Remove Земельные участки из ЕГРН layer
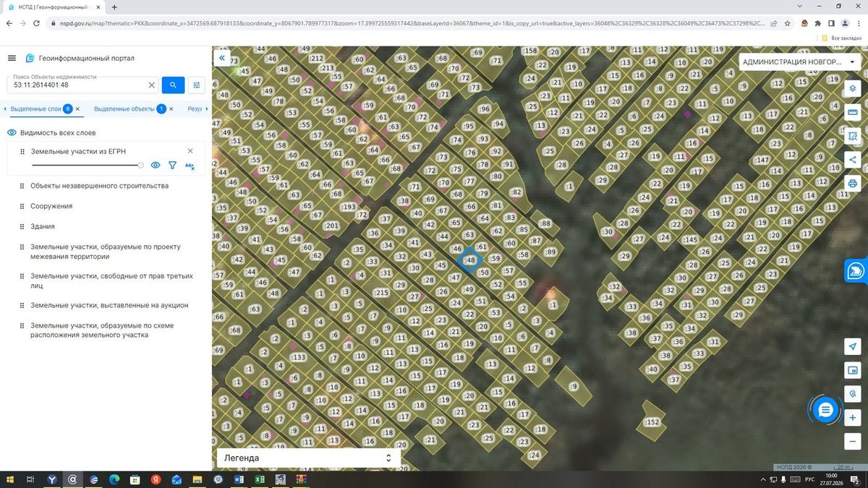868x488 pixels. click(x=190, y=151)
